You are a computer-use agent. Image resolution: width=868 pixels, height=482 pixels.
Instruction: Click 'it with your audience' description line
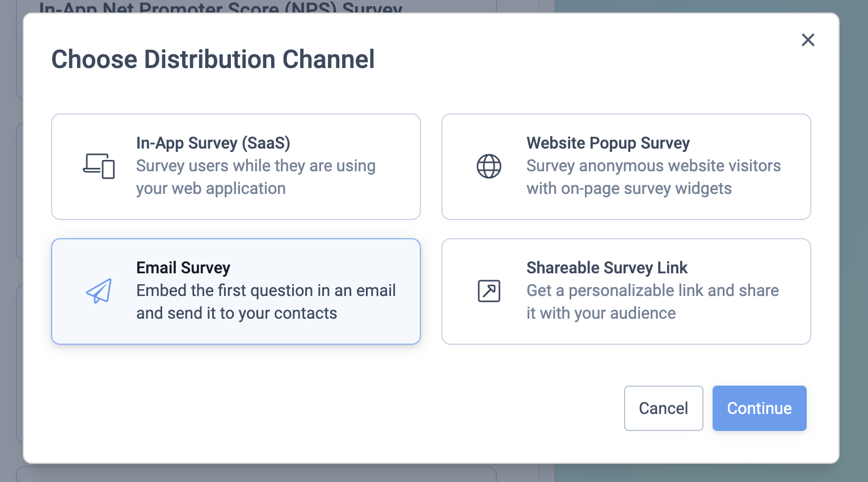(601, 313)
